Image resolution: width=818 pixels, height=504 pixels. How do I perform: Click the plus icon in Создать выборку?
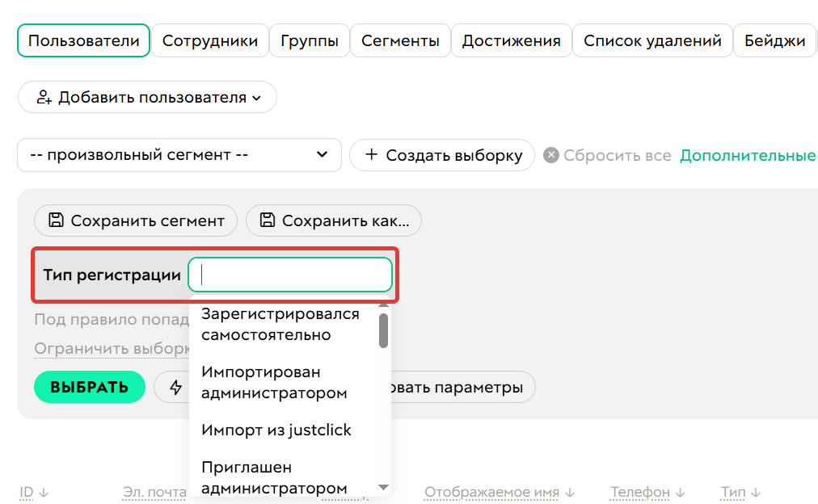point(371,155)
